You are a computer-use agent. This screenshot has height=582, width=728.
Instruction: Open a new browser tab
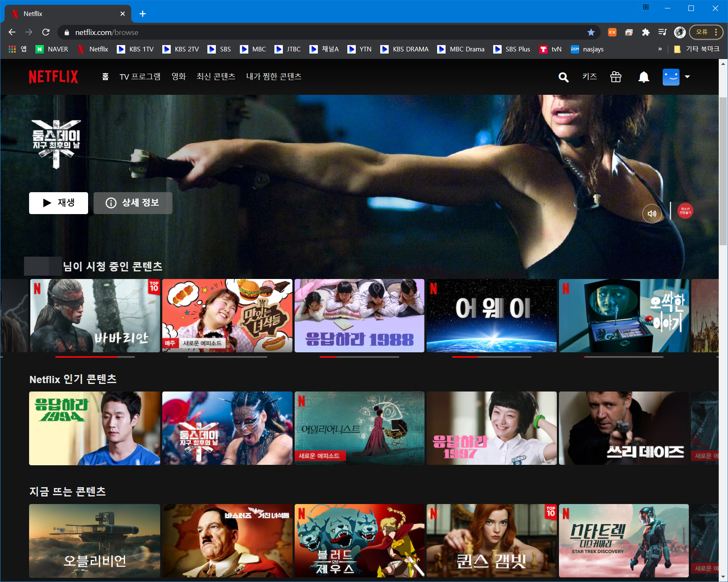coord(142,14)
